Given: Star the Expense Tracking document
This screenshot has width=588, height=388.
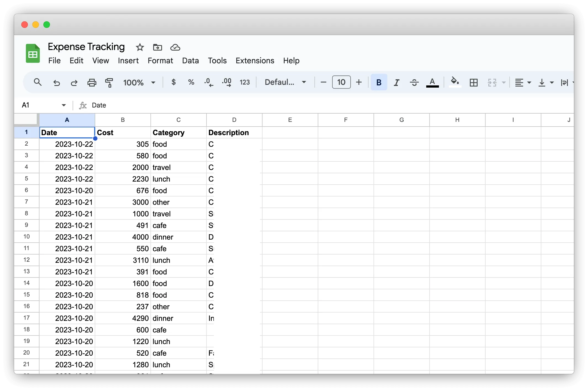Looking at the screenshot, I should 140,47.
